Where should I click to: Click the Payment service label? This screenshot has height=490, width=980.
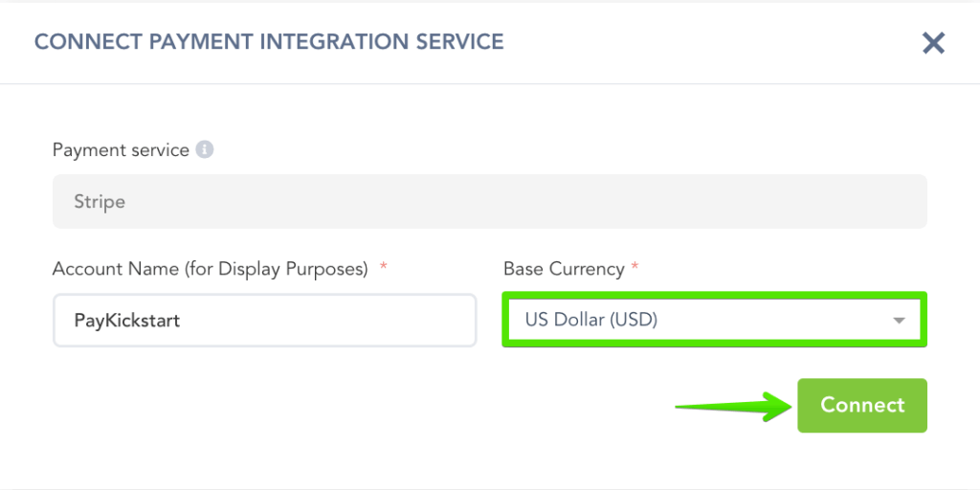click(121, 150)
